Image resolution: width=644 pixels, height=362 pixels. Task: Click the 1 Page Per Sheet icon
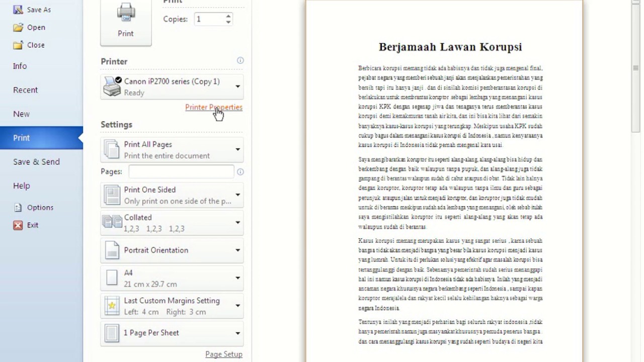coord(112,333)
